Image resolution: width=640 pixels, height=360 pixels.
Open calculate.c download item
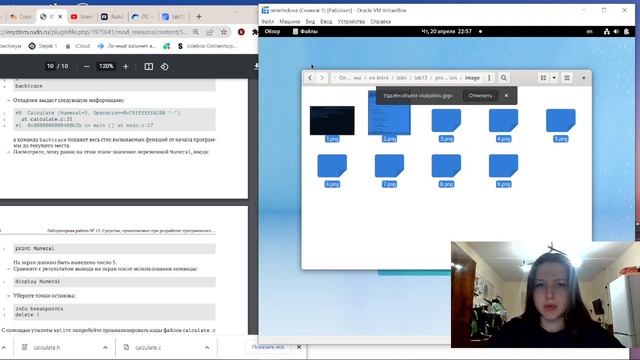(148, 347)
